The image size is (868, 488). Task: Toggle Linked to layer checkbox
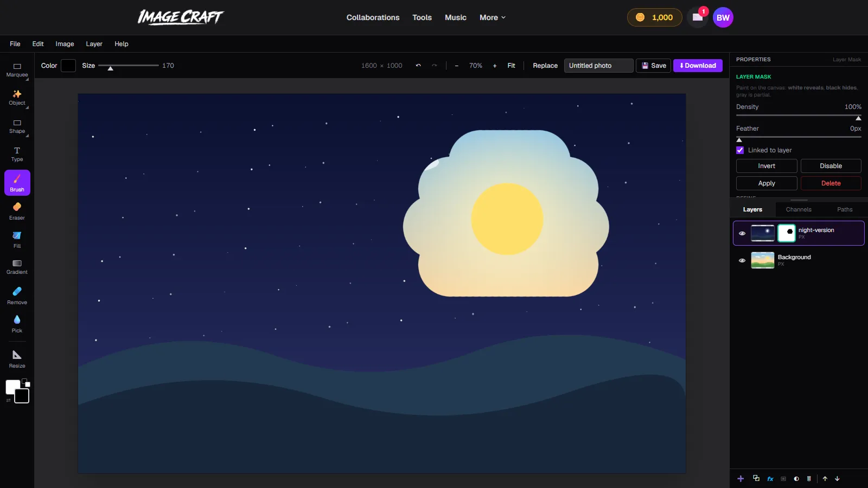point(740,150)
